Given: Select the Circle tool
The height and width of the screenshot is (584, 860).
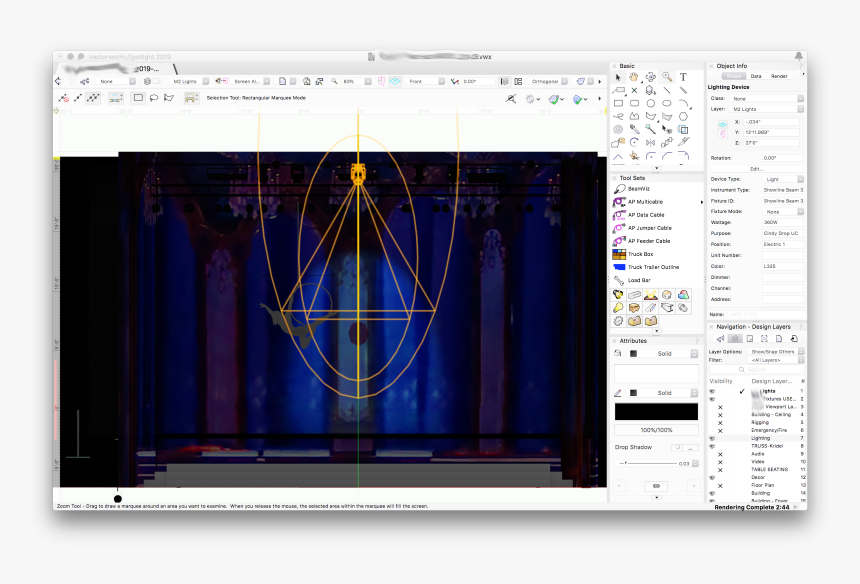Looking at the screenshot, I should (650, 103).
